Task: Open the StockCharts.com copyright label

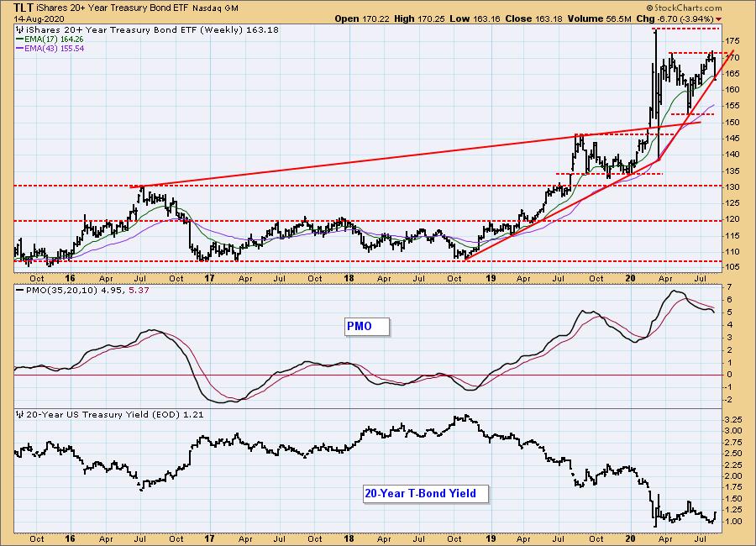Action: click(684, 8)
